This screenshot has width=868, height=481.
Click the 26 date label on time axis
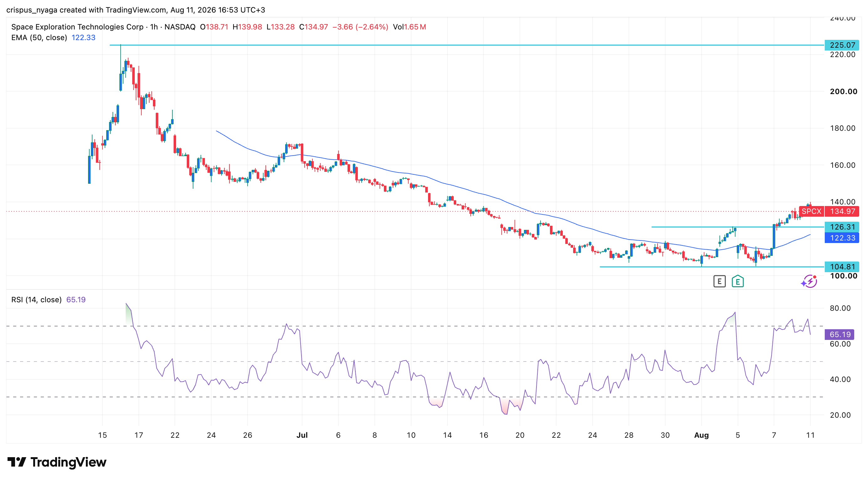tap(247, 435)
